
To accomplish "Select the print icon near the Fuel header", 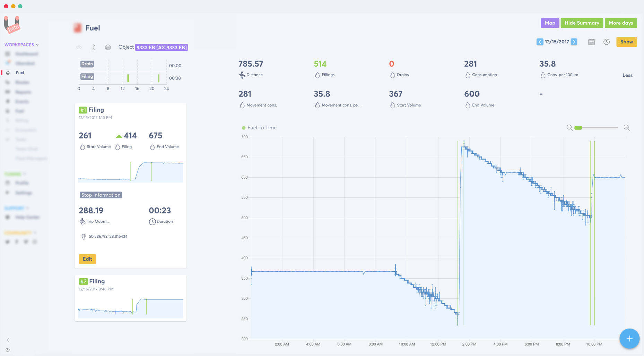I will (108, 47).
